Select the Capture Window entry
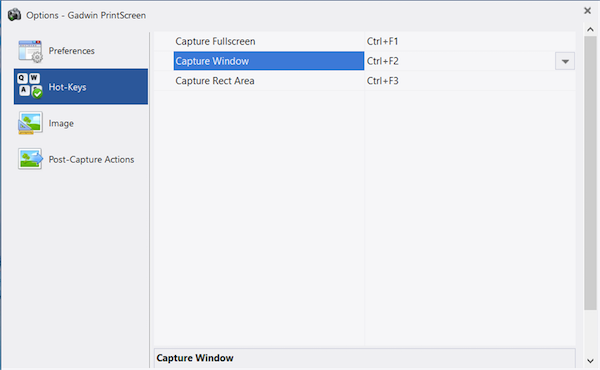The width and height of the screenshot is (600, 370). click(269, 61)
